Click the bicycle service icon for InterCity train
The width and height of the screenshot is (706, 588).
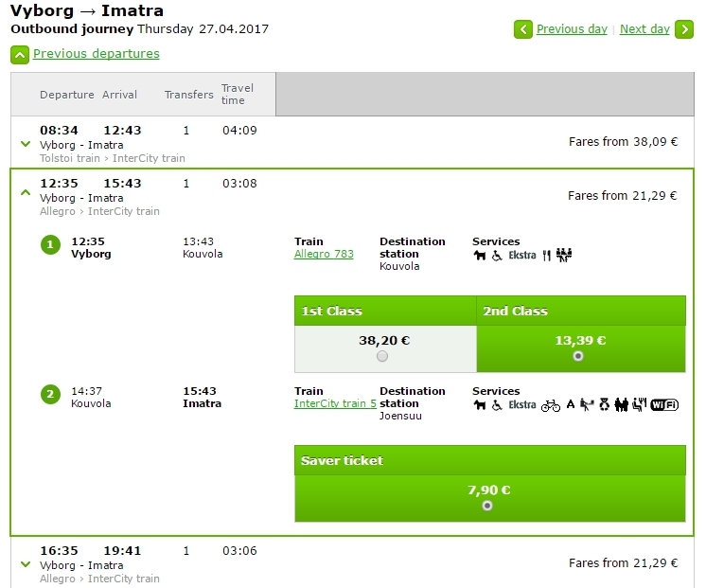pos(550,405)
